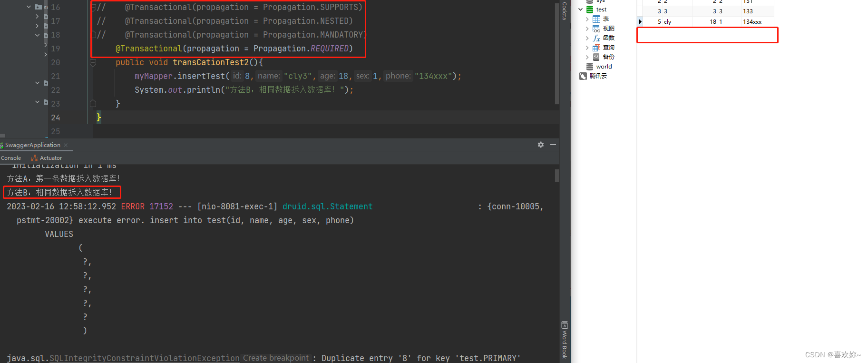Click the 腾讯云 connection icon
868x363 pixels.
(x=583, y=76)
